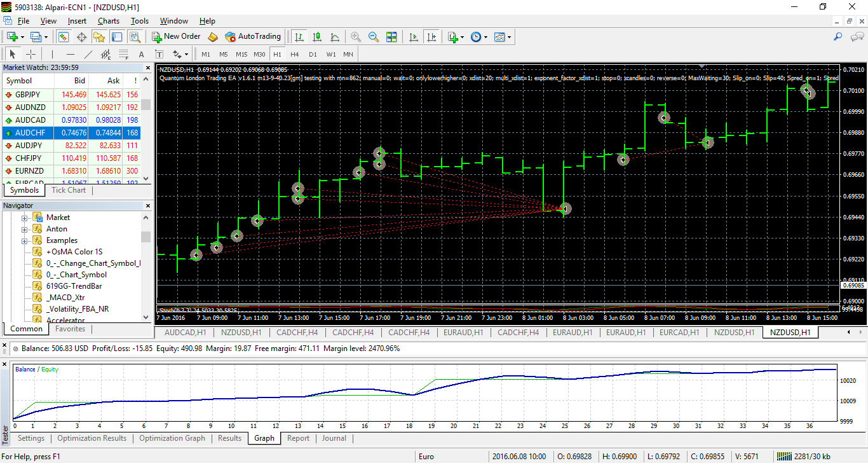Select the text label tool

(x=141, y=54)
